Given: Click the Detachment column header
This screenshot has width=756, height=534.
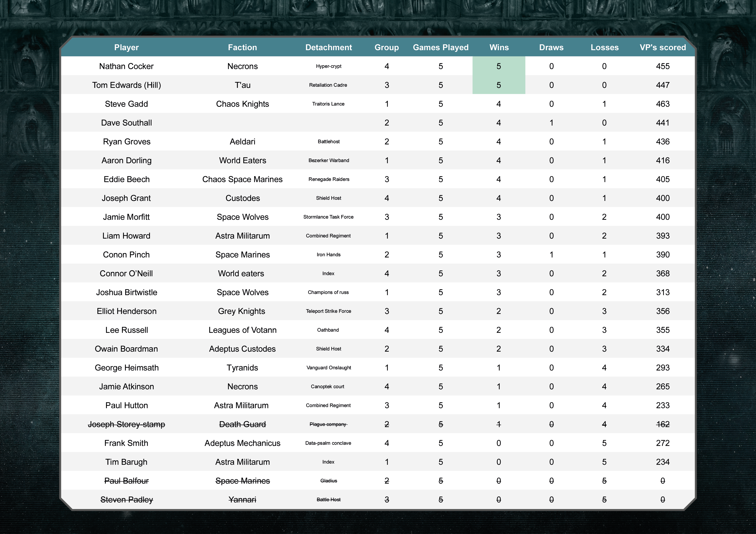Looking at the screenshot, I should pos(329,47).
